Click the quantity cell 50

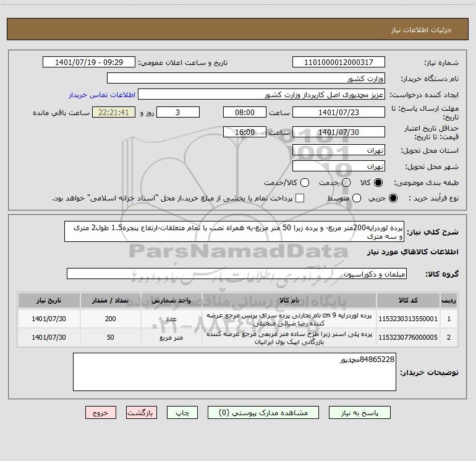(110, 337)
